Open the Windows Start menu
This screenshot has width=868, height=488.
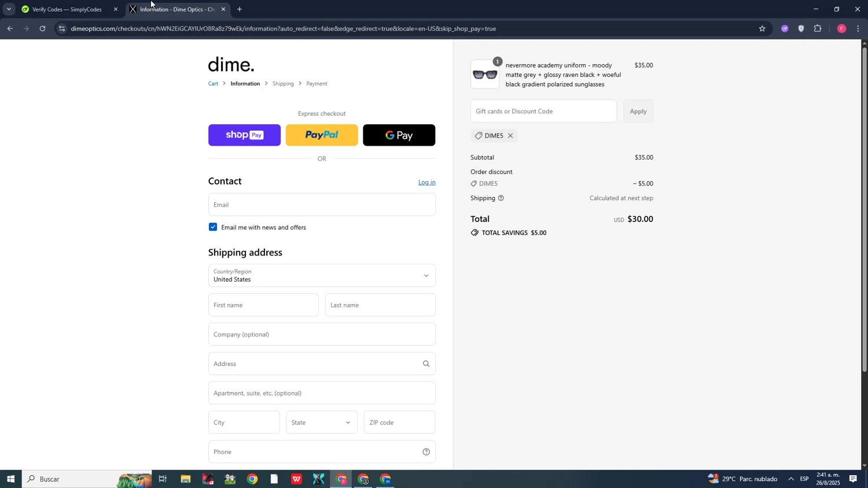(10, 479)
